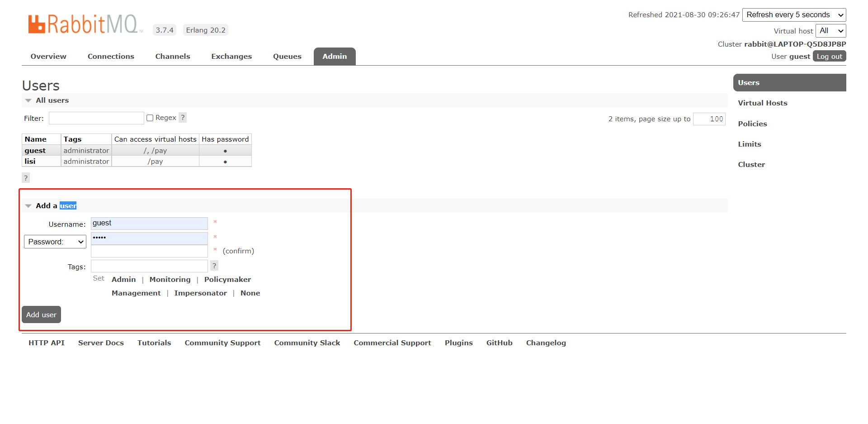The width and height of the screenshot is (868, 424).
Task: Click the Add user button
Action: pyautogui.click(x=41, y=314)
